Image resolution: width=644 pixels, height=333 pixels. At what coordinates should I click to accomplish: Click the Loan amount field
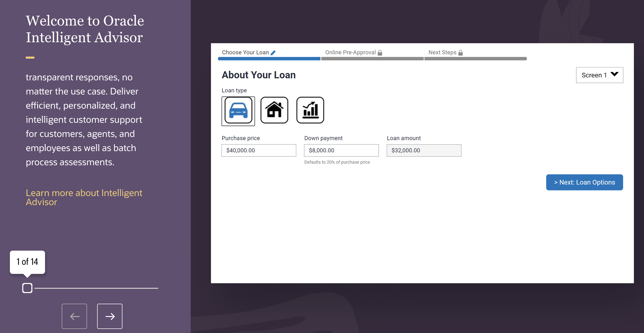pos(424,150)
